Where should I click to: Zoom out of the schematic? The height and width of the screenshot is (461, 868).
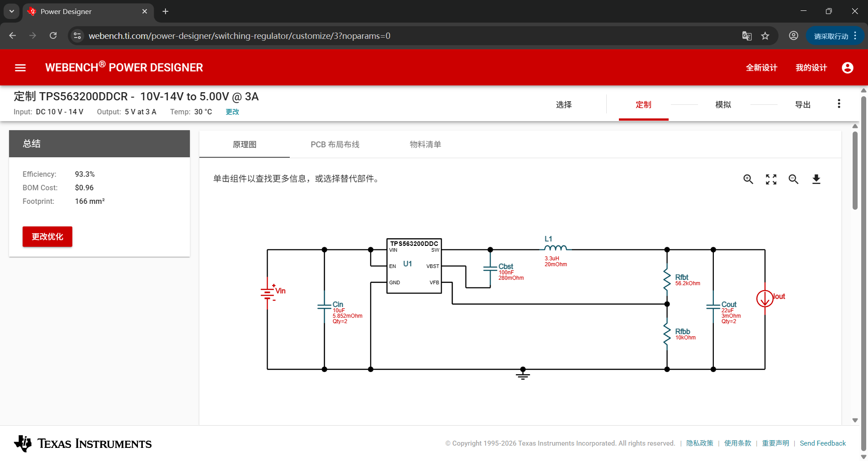click(793, 179)
